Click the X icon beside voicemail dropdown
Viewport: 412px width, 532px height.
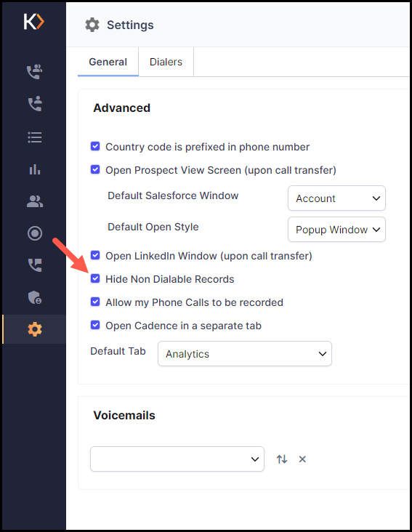click(x=302, y=459)
